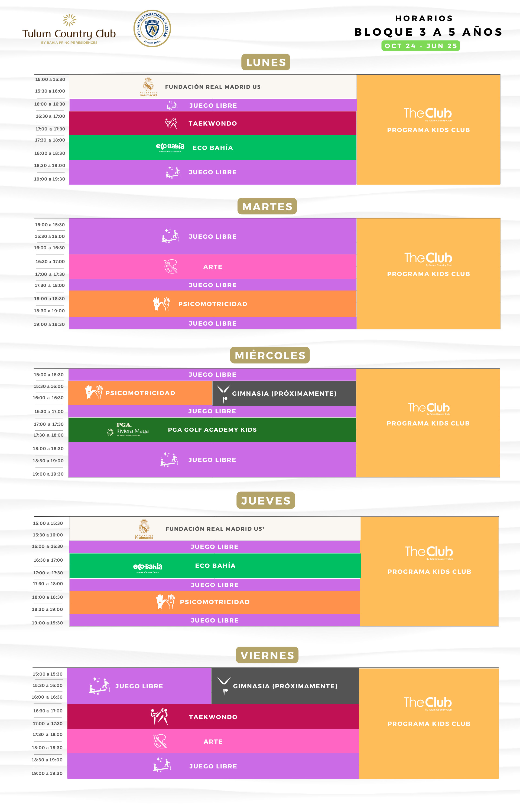Click the Real Madrid crest in Lunes
Image resolution: width=520 pixels, height=812 pixels.
pos(148,87)
